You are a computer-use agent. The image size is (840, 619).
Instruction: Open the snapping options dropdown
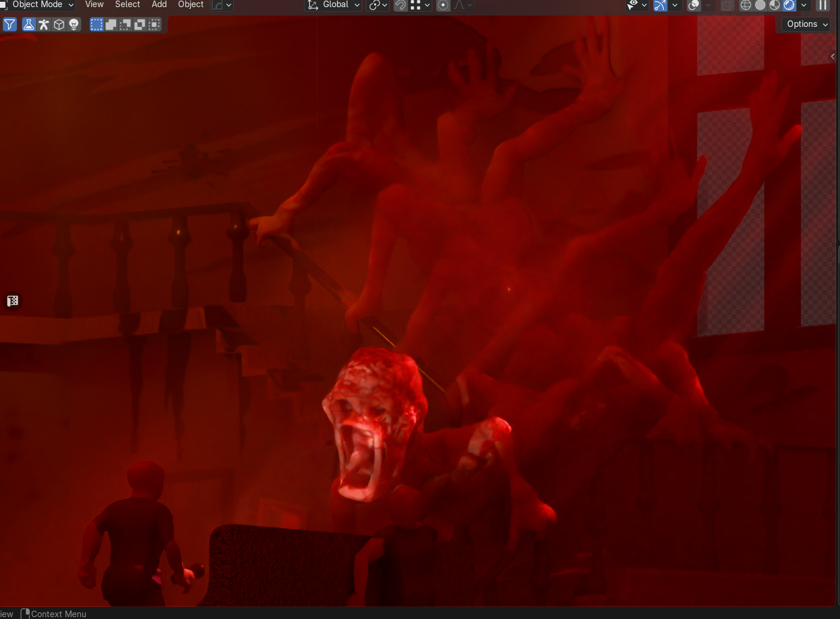tap(420, 5)
